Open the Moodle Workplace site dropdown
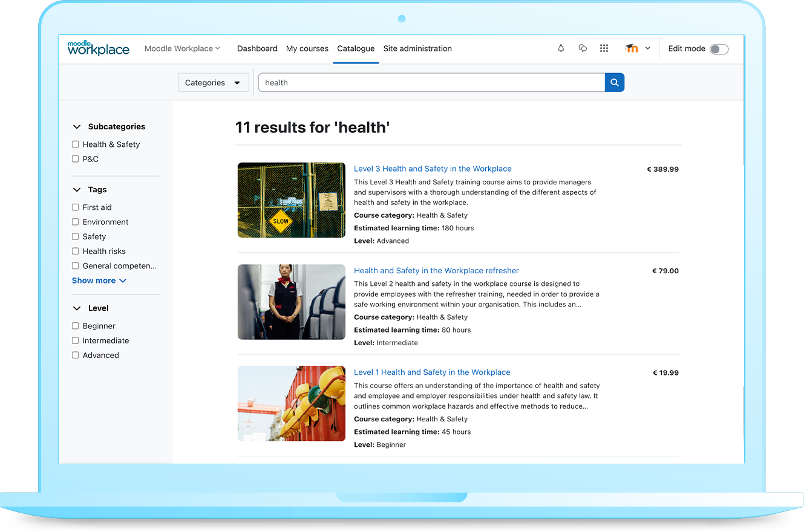 [182, 48]
